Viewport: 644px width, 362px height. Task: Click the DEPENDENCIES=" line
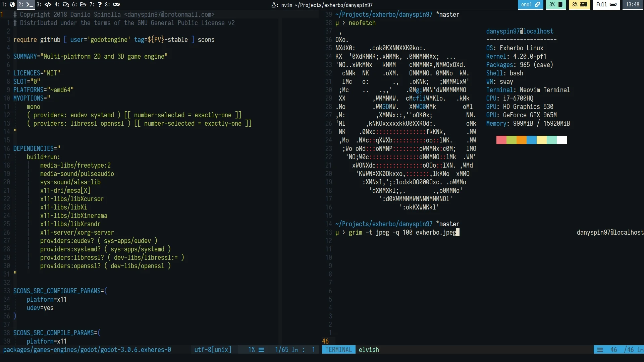point(37,148)
